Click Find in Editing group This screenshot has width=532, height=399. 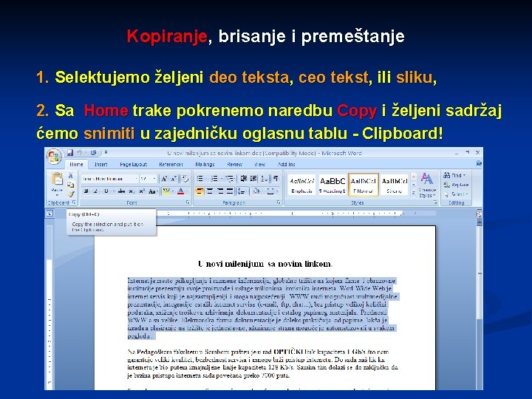pyautogui.click(x=454, y=175)
